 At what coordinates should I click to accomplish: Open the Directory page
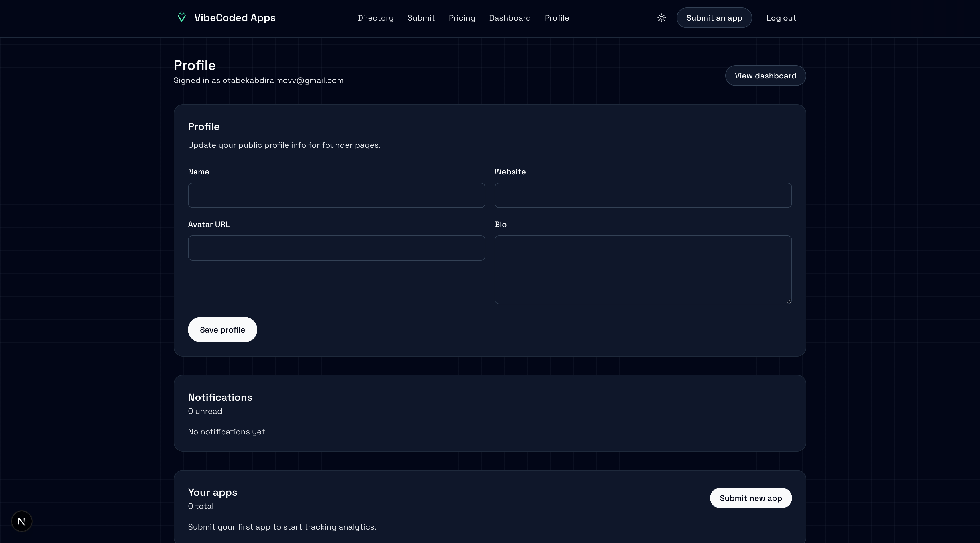pos(375,18)
